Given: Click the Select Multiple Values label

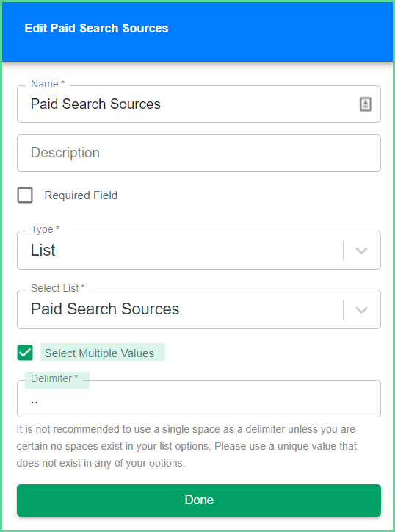Looking at the screenshot, I should pos(99,353).
